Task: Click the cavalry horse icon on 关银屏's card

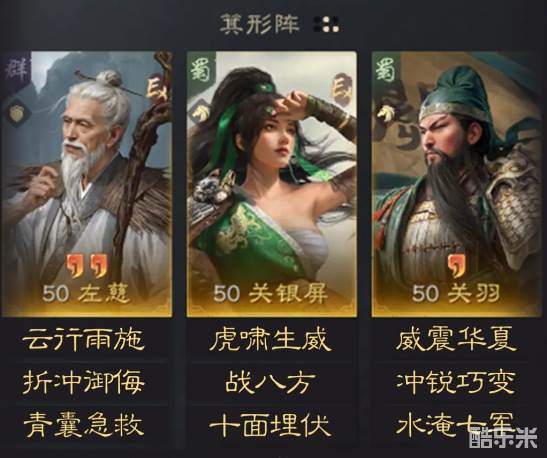Action: [x=200, y=113]
